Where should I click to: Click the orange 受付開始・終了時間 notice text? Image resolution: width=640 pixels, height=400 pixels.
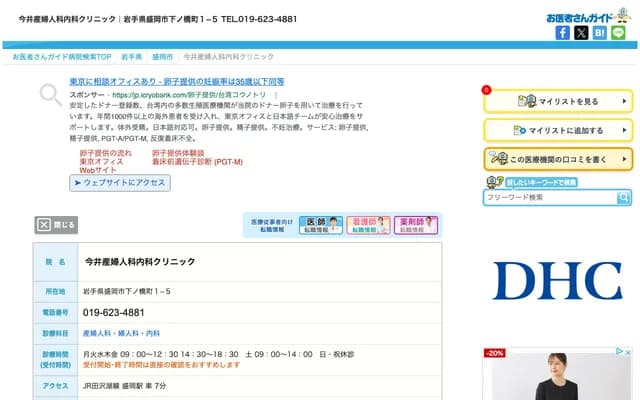[161, 365]
